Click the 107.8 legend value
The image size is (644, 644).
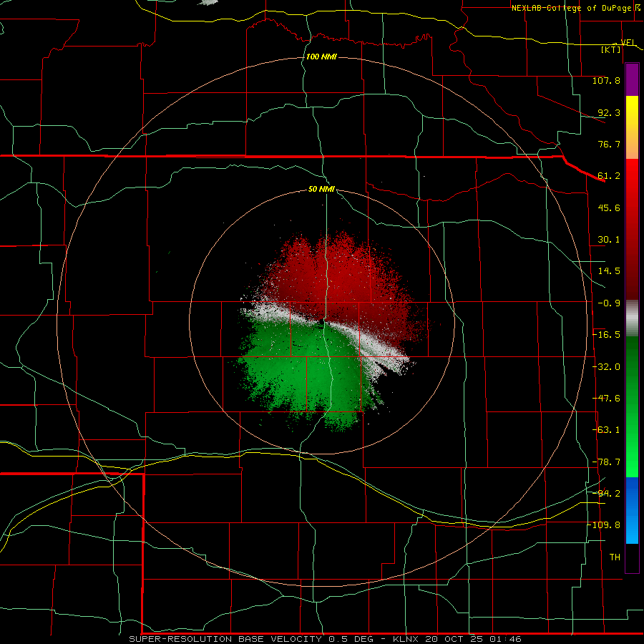tap(606, 80)
